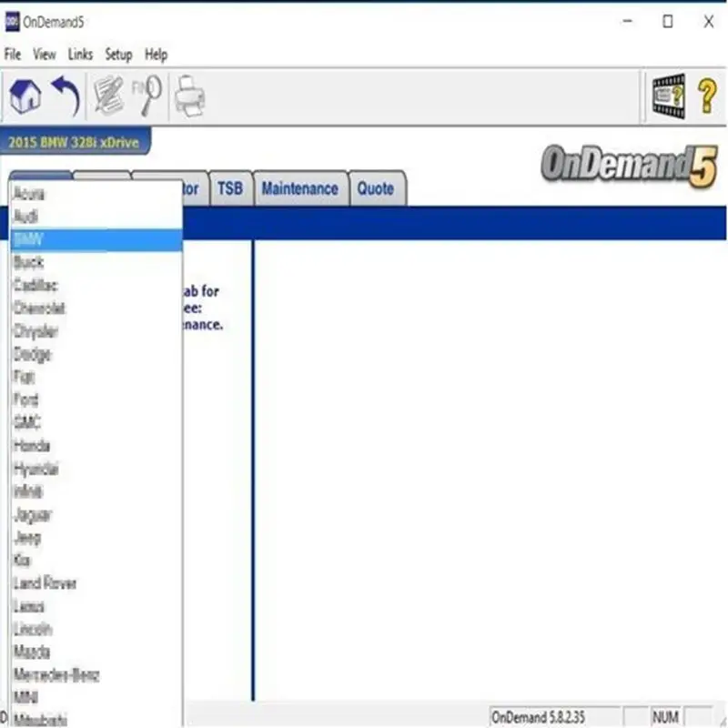Image resolution: width=728 pixels, height=728 pixels.
Task: Open the Setup menu
Action: tap(118, 55)
